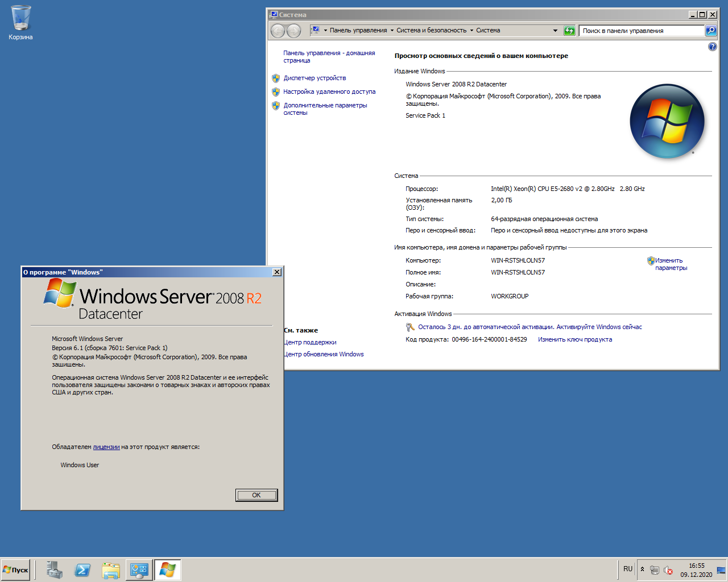The height and width of the screenshot is (582, 728).
Task: Open help via the question mark icon
Action: coord(712,46)
